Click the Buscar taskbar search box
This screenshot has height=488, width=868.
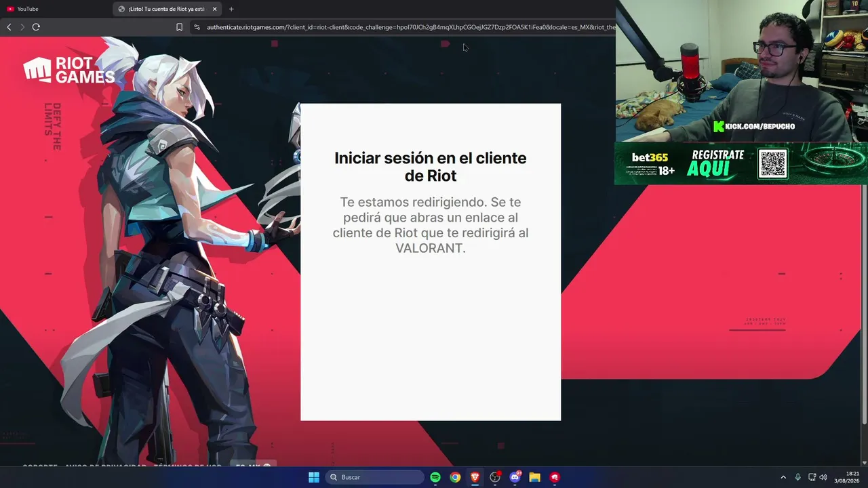tap(375, 477)
